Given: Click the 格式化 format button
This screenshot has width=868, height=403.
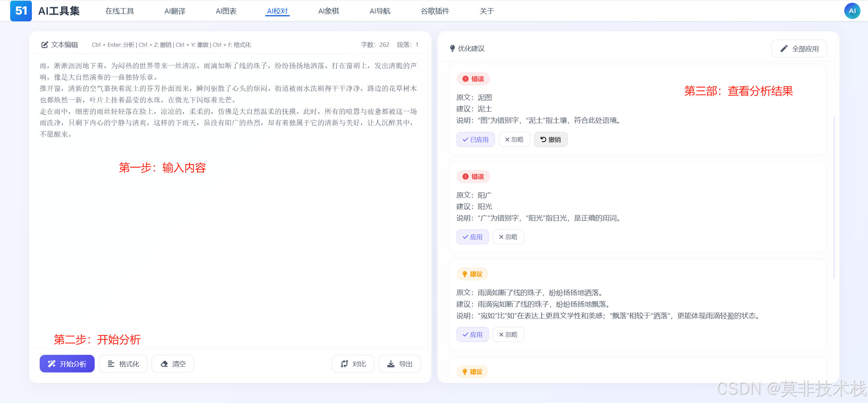Looking at the screenshot, I should (123, 364).
